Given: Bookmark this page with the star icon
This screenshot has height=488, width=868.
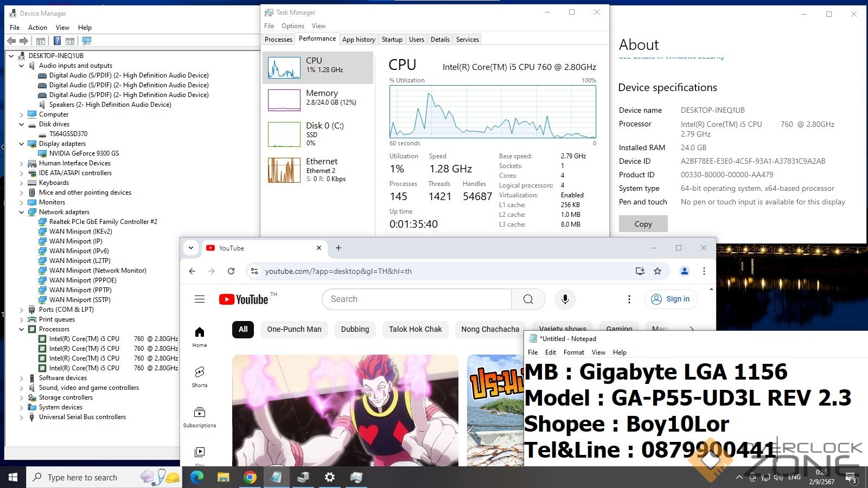Looking at the screenshot, I should pos(658,271).
